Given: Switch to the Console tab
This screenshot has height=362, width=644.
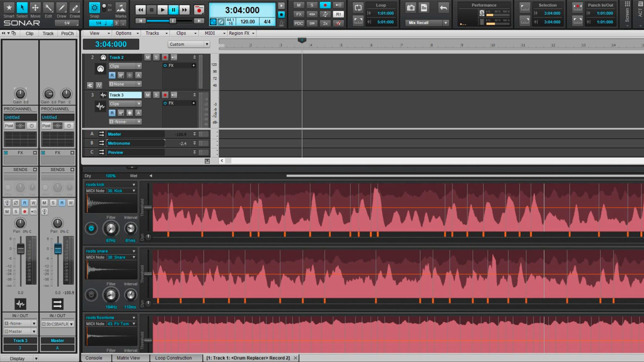Looking at the screenshot, I should [x=94, y=358].
